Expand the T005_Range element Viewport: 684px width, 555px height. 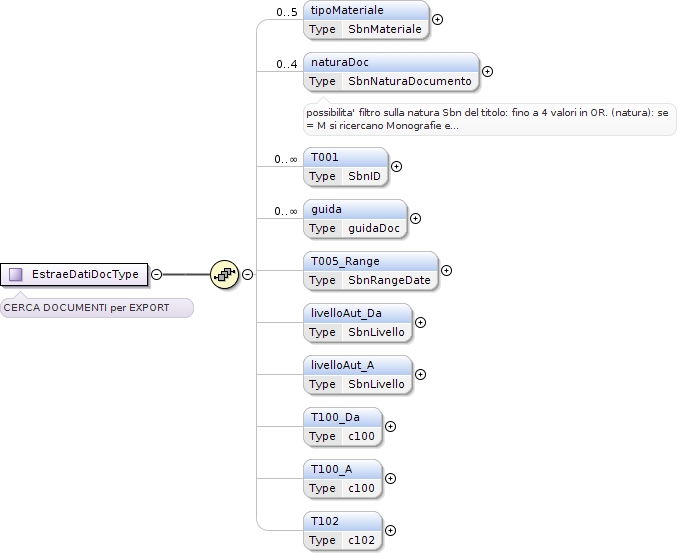pyautogui.click(x=446, y=271)
